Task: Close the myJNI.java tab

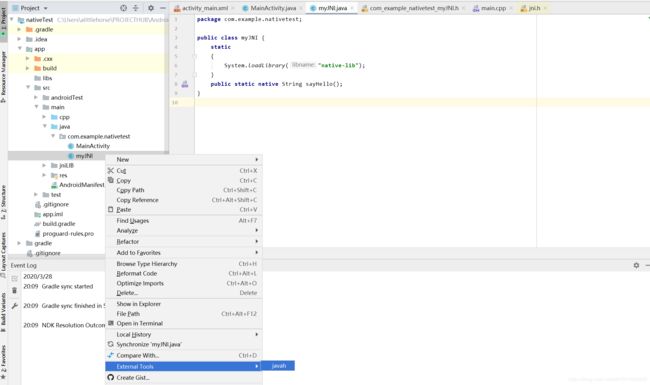Action: (x=352, y=8)
